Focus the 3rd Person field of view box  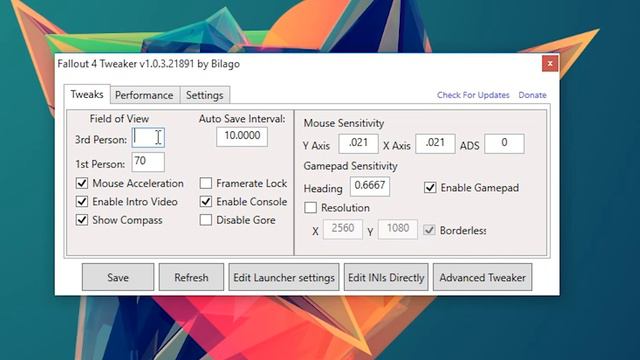click(148, 138)
